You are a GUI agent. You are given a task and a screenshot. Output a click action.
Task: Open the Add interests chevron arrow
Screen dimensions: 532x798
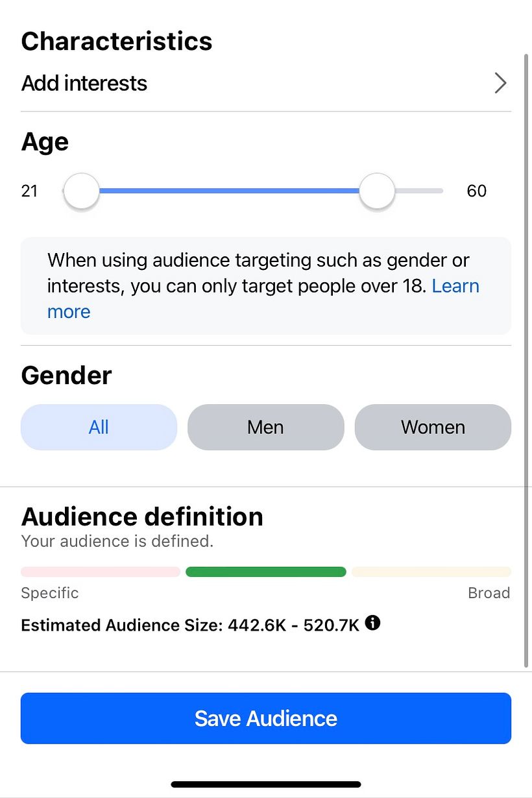(x=500, y=83)
